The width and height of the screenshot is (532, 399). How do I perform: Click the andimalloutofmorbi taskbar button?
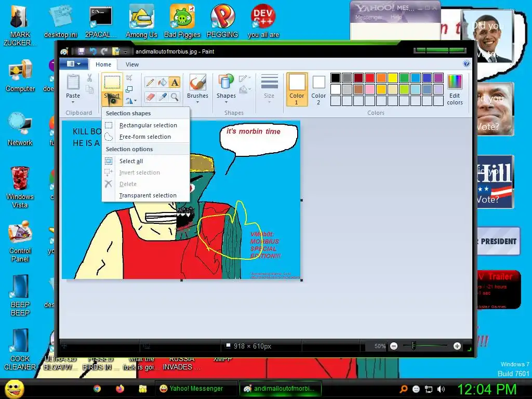click(281, 389)
